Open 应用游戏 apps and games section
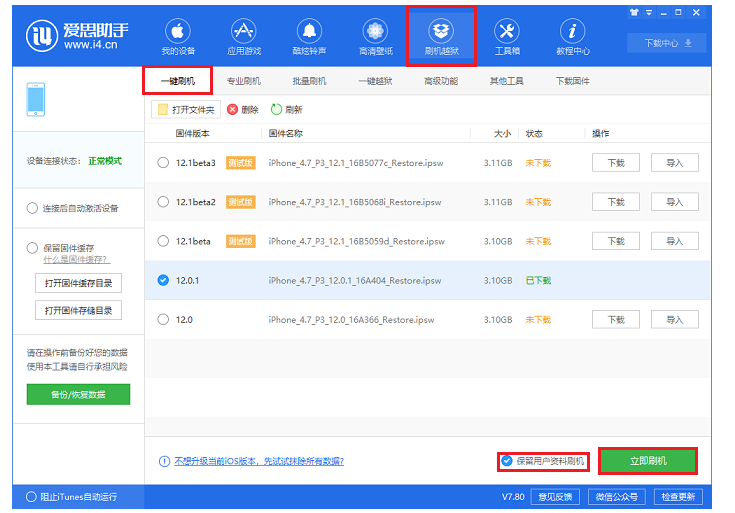The width and height of the screenshot is (735, 513). point(244,37)
